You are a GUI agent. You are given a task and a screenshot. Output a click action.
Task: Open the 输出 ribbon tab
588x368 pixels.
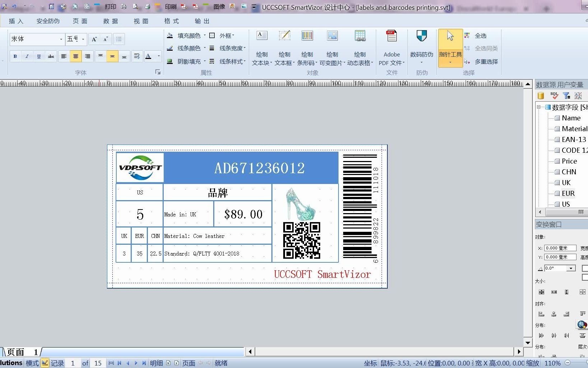[202, 21]
